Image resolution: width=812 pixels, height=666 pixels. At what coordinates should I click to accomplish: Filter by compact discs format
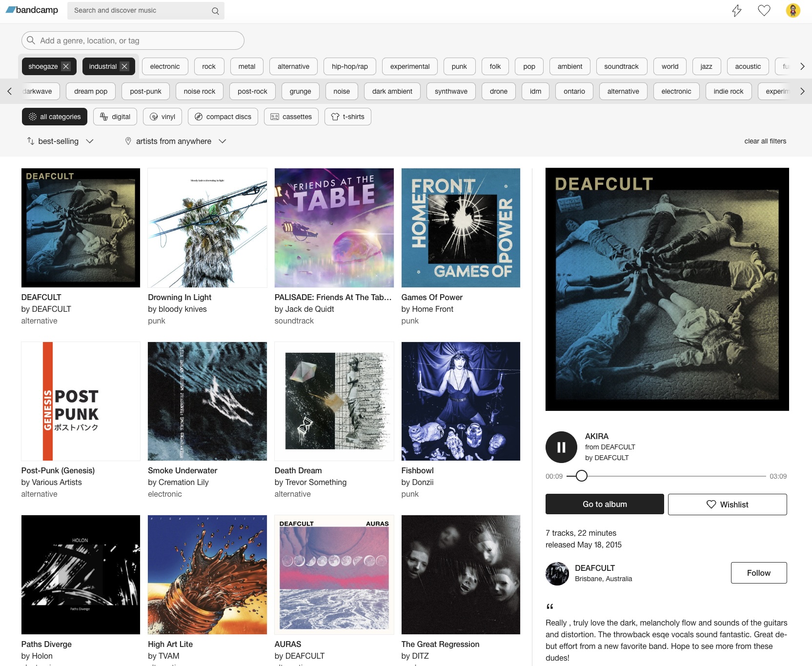223,117
